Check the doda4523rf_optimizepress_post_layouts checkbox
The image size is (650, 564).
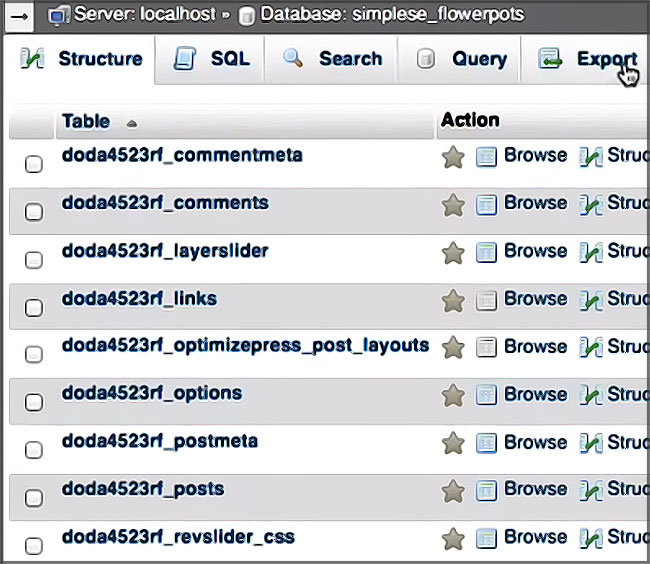34,354
